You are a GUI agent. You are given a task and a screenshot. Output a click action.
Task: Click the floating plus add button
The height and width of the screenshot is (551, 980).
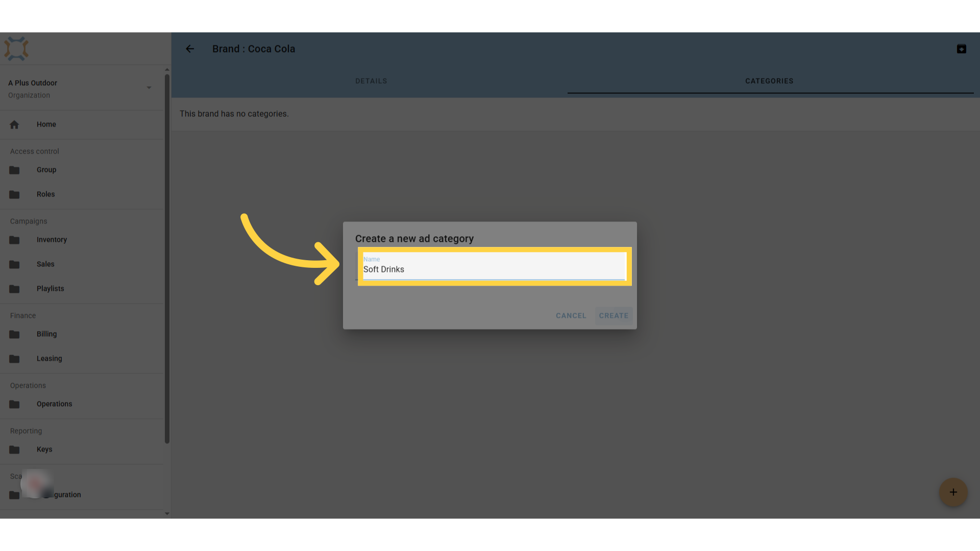click(953, 492)
